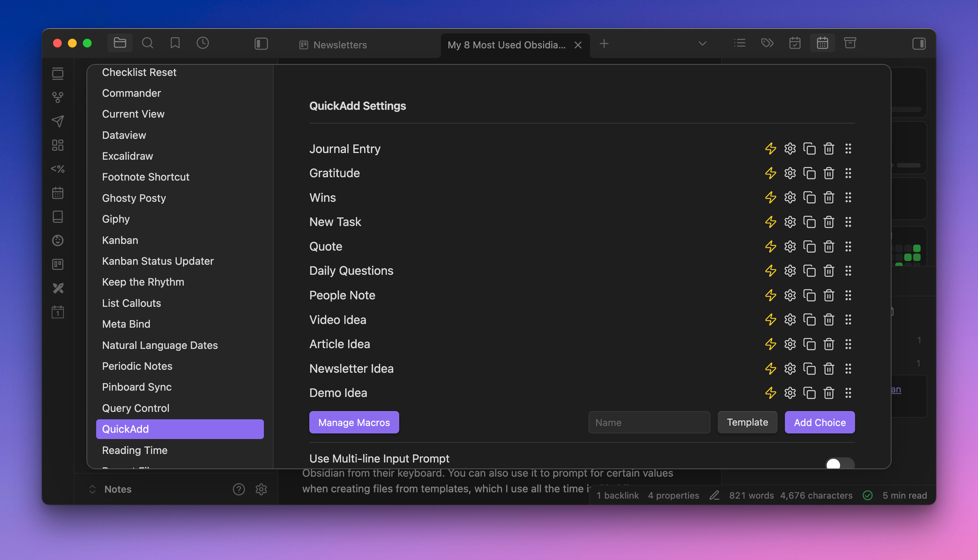This screenshot has height=560, width=978.
Task: Click the choice Name input field
Action: (648, 422)
